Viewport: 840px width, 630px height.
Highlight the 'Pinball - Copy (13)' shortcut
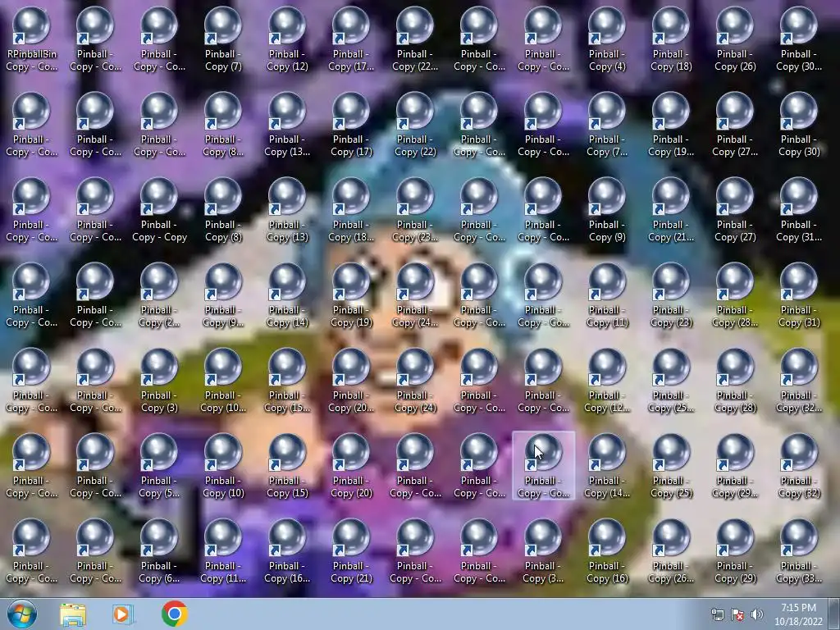(287, 210)
